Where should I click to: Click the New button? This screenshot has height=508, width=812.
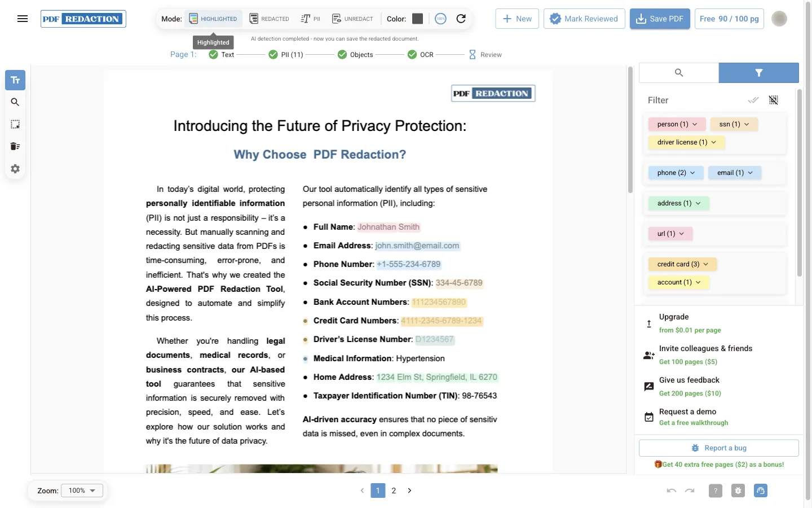coord(517,19)
